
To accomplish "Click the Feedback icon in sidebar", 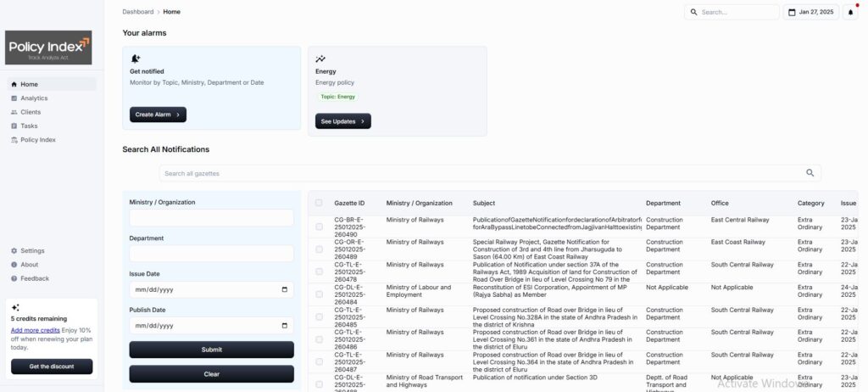I will 14,278.
